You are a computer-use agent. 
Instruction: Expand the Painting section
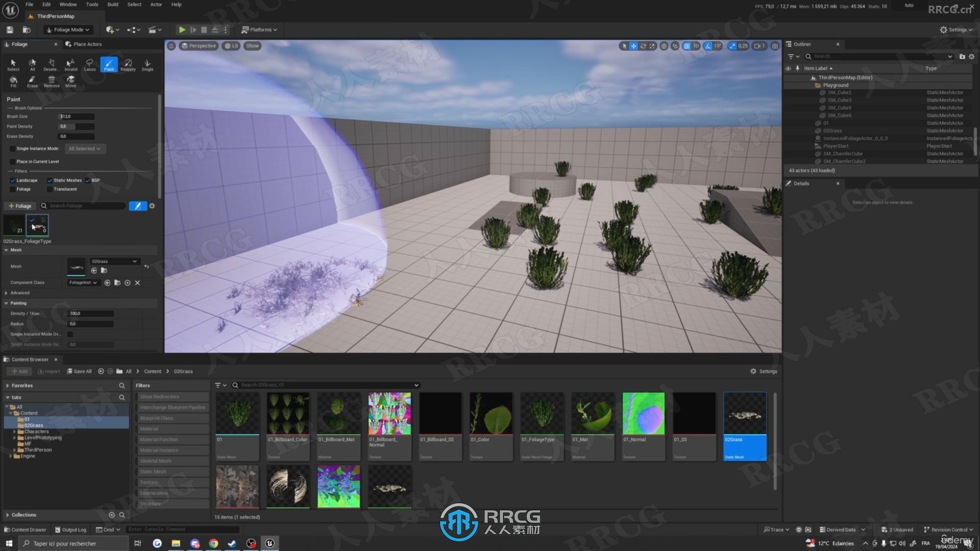click(7, 303)
